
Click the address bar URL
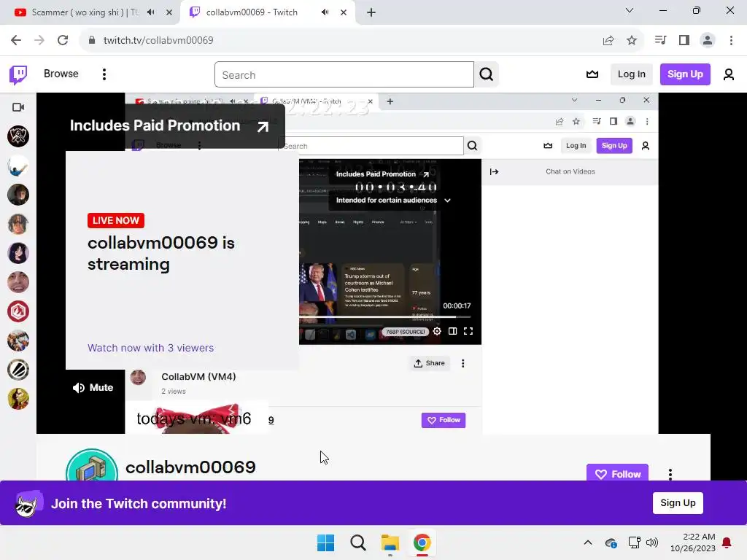tap(158, 41)
